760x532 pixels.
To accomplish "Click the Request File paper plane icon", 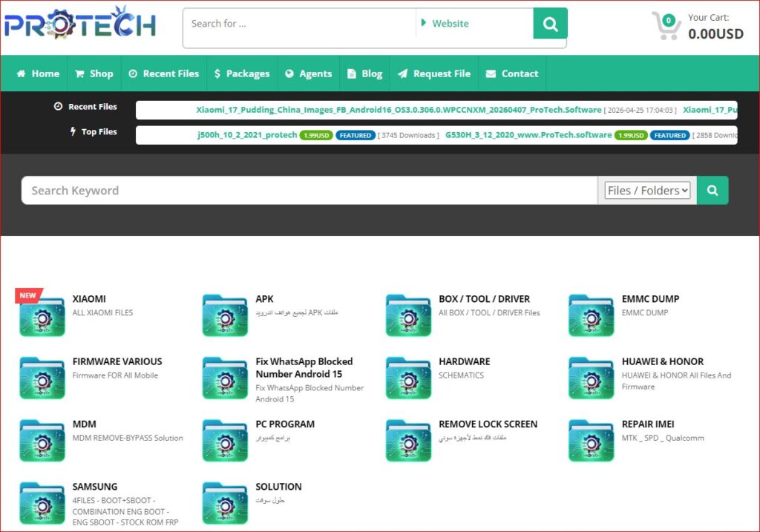I will [x=402, y=73].
